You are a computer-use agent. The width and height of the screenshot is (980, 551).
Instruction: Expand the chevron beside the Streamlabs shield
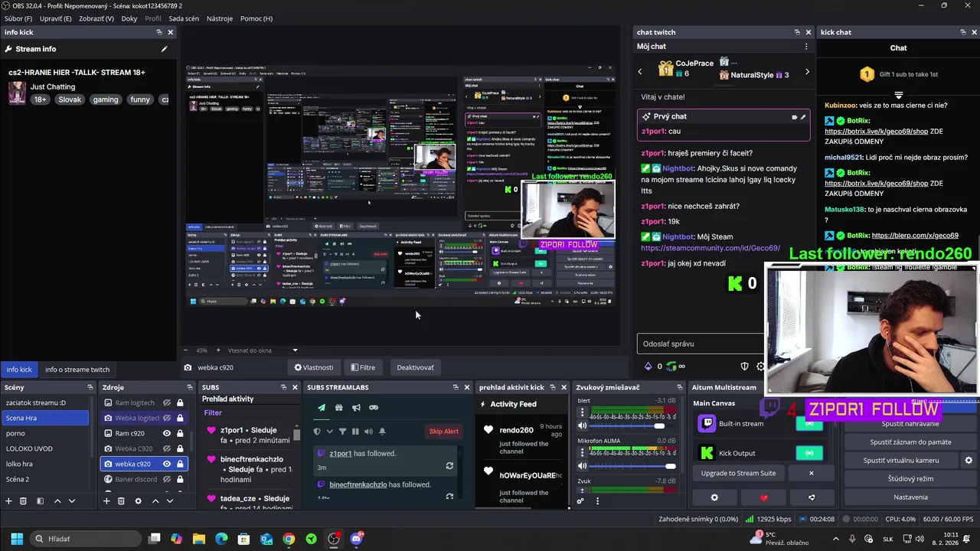(x=329, y=432)
